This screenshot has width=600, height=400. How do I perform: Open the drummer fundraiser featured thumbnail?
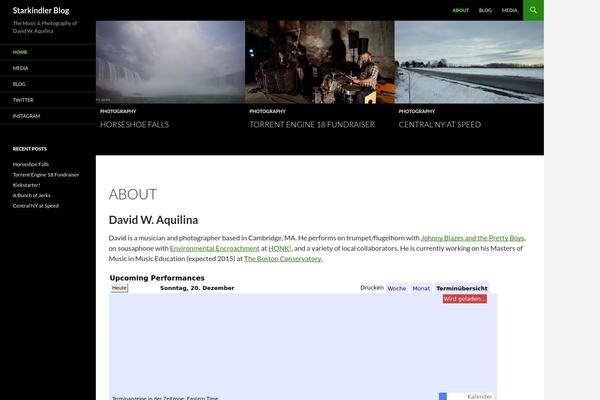[320, 62]
